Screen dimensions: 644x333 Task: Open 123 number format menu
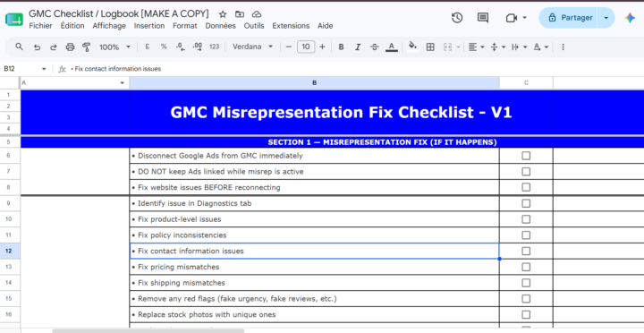coord(214,47)
